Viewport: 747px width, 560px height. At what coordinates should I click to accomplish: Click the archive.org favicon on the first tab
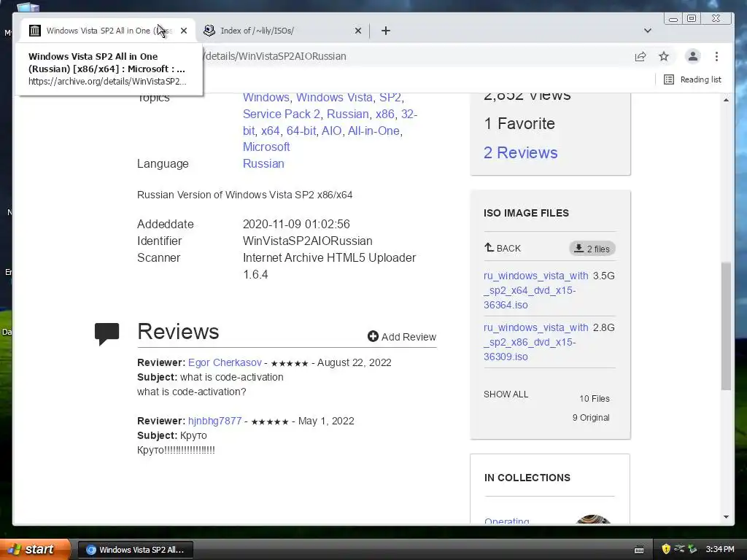coord(35,31)
